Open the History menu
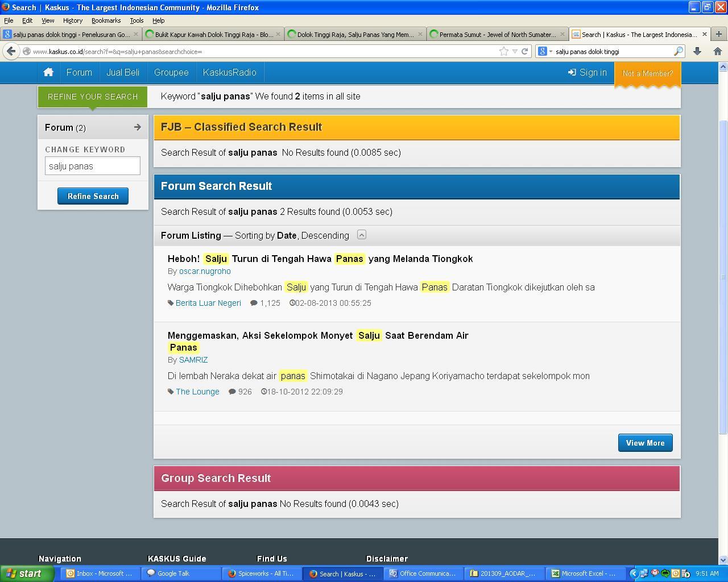 click(73, 20)
